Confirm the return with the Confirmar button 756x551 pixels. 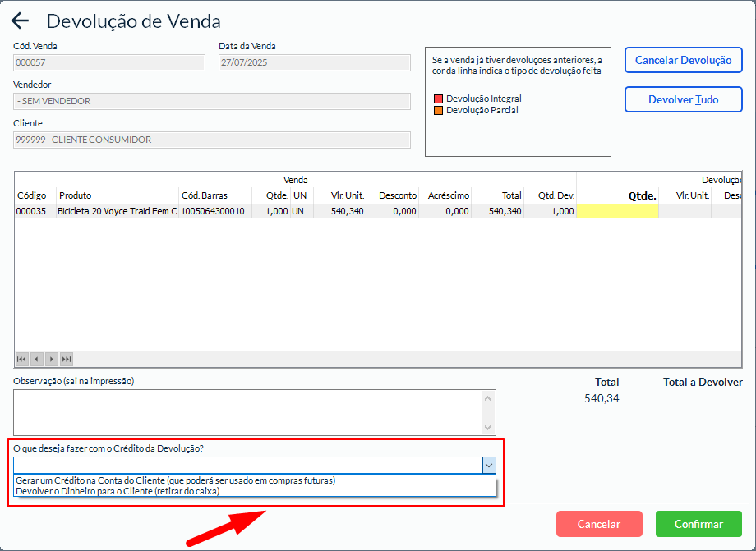[x=698, y=524]
